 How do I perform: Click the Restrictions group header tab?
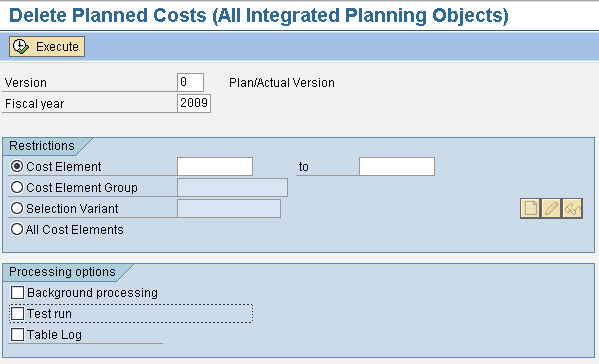42,146
